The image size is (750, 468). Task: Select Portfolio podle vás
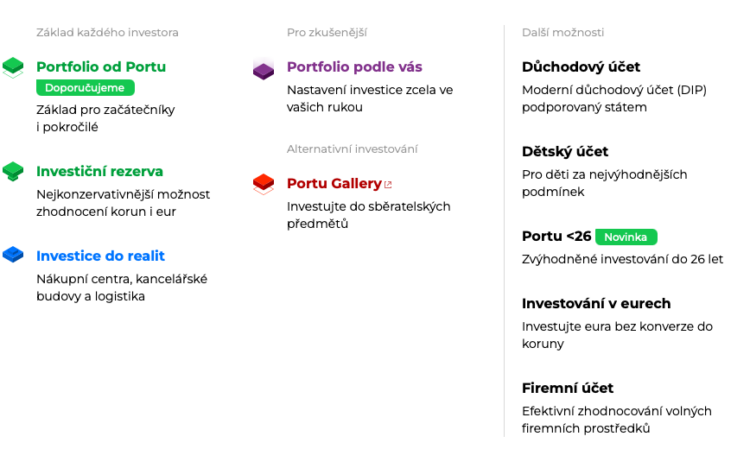click(x=354, y=67)
